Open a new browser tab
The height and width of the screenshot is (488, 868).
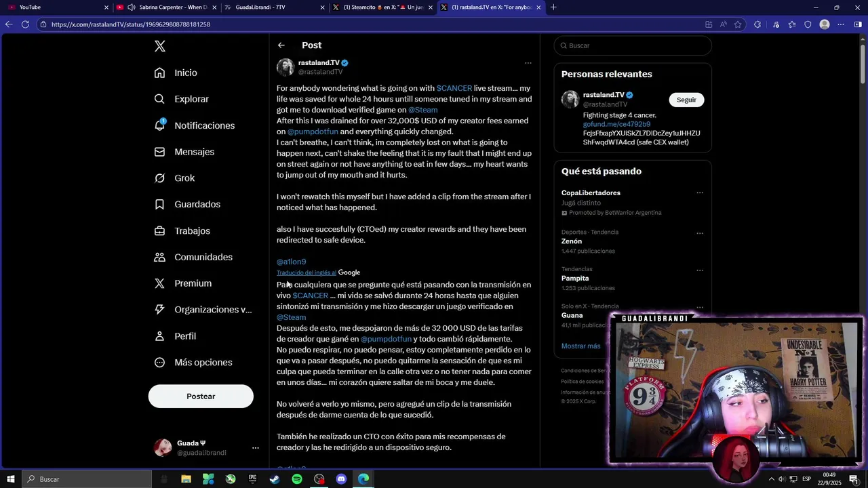[x=553, y=7]
